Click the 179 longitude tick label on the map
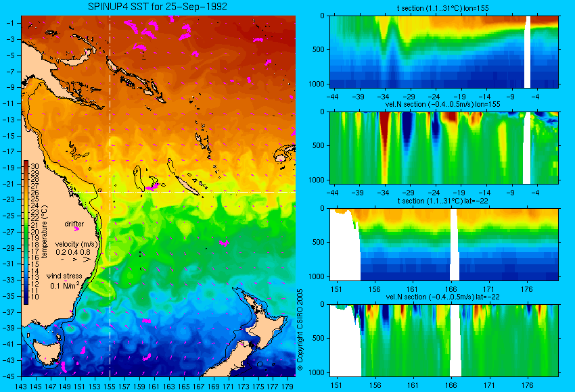This screenshot has height=392, width=575. click(287, 386)
